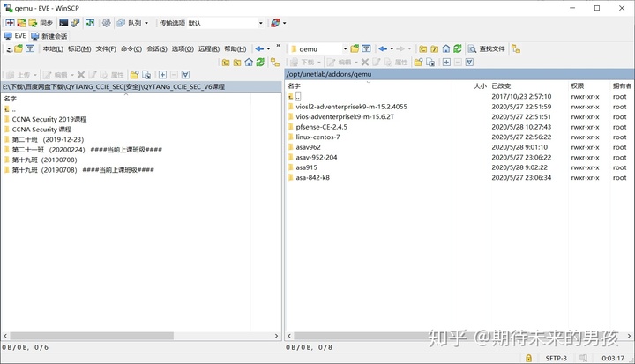Open the 帮助(H) menu
Screen dimensions: 635x364
(x=235, y=49)
